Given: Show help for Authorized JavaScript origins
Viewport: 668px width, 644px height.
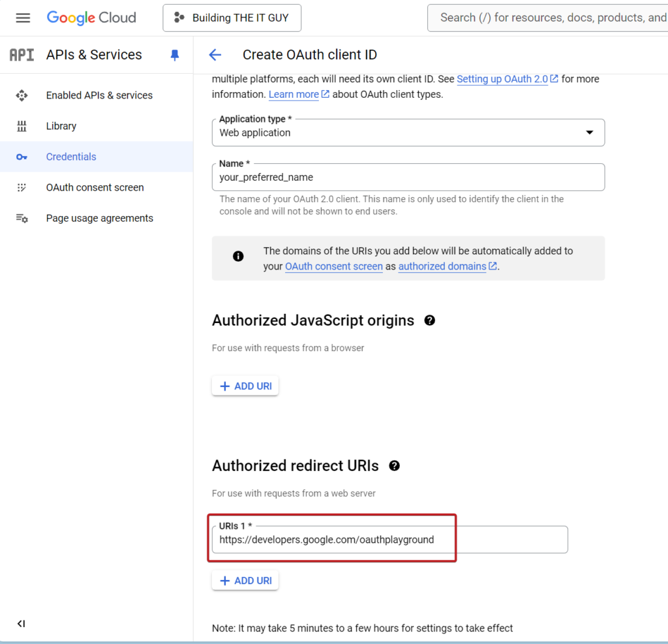Looking at the screenshot, I should (429, 320).
